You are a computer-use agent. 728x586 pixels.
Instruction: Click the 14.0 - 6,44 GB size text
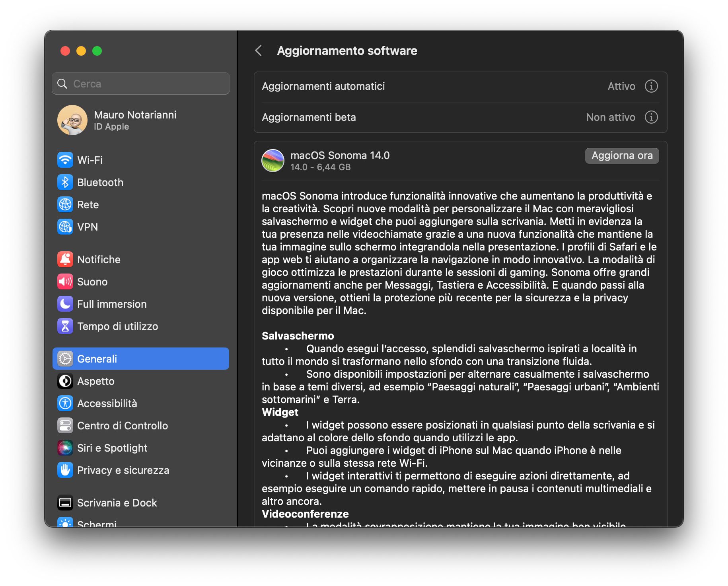tap(321, 167)
